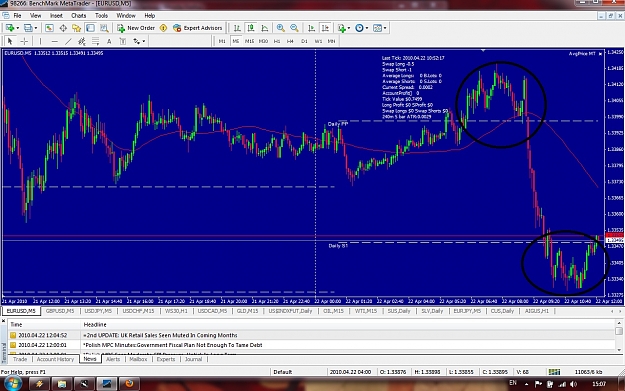Open the Strategy Tester icon
This screenshot has height=391, width=625.
click(104, 28)
